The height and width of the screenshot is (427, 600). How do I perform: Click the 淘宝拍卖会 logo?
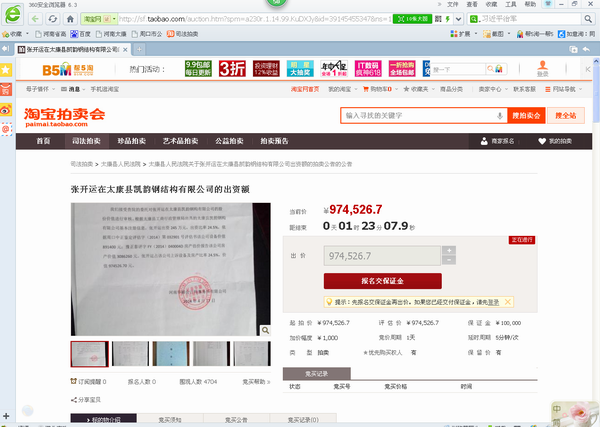[x=64, y=117]
